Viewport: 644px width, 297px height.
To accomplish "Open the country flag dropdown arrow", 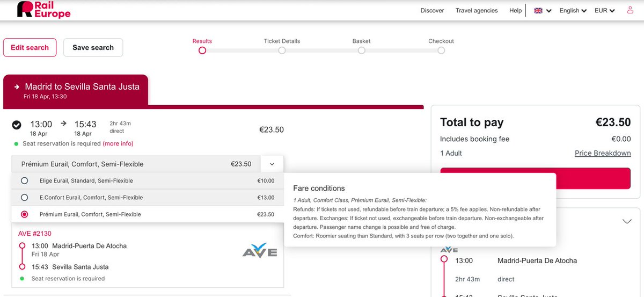I will coord(549,11).
